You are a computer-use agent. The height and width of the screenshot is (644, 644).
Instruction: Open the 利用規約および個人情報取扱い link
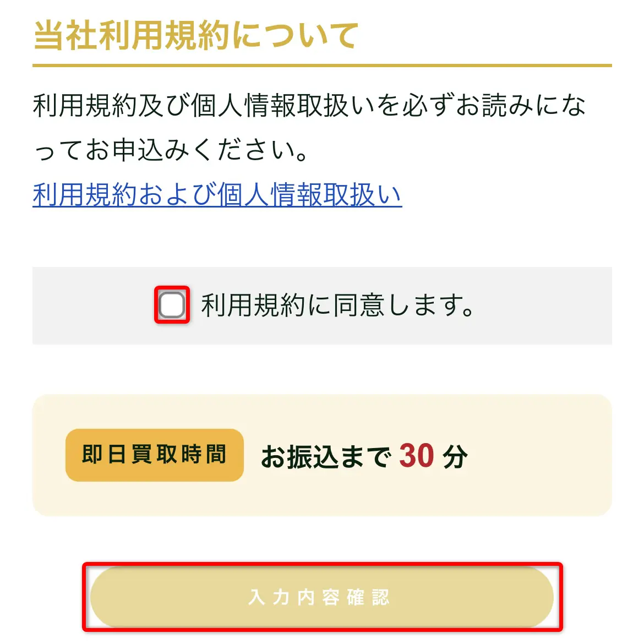coord(217,195)
